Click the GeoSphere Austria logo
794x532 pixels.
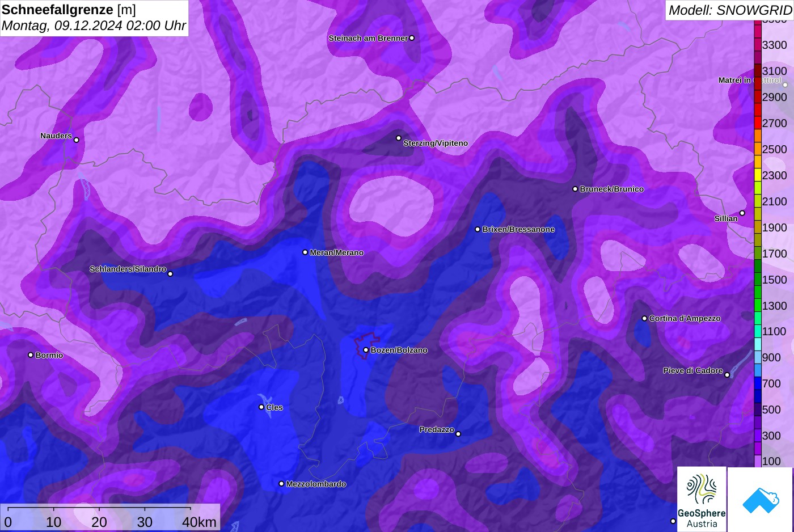[x=702, y=499]
